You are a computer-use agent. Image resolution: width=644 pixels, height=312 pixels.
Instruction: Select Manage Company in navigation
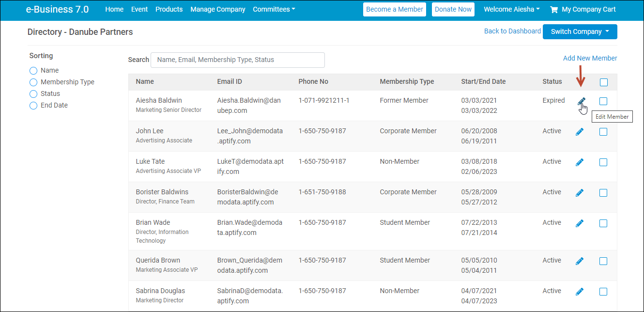pyautogui.click(x=218, y=9)
